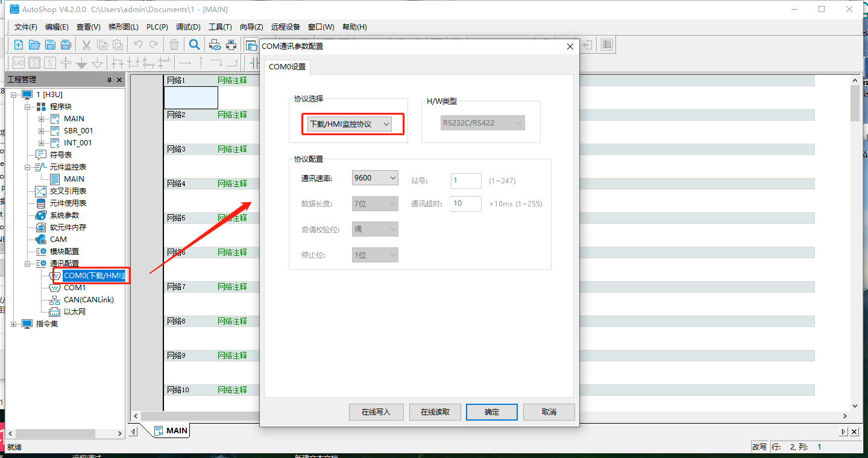
Task: Pin the 工程管理 panel with pushpin icon
Action: [109, 80]
